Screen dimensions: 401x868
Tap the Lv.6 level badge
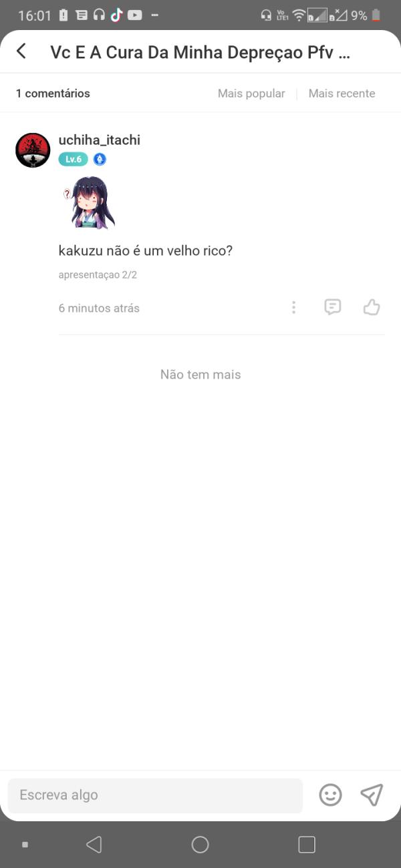(73, 159)
